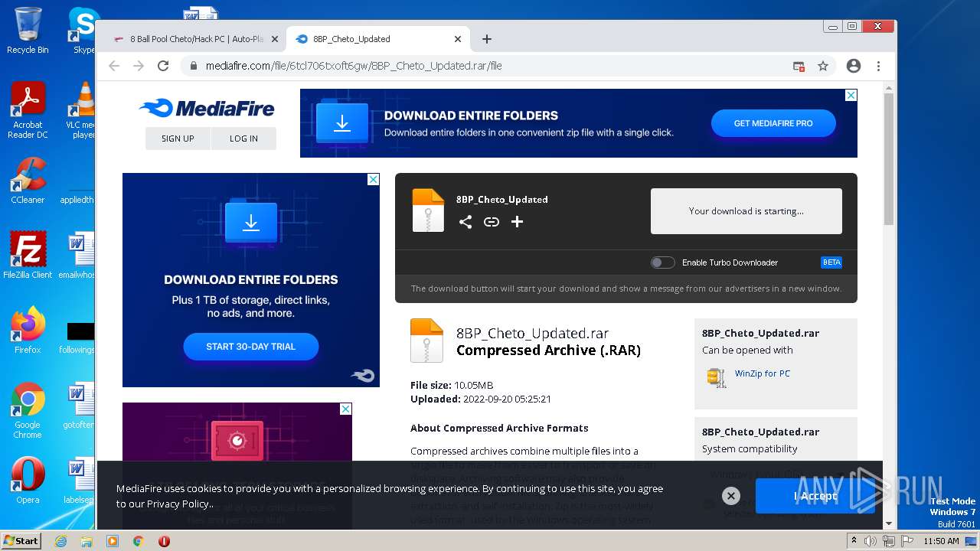Image resolution: width=980 pixels, height=551 pixels.
Task: Click 'Your download is starting...' box
Action: pos(746,211)
